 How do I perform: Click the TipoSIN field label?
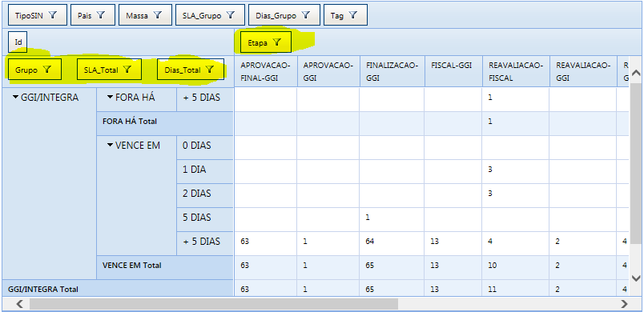pos(29,16)
